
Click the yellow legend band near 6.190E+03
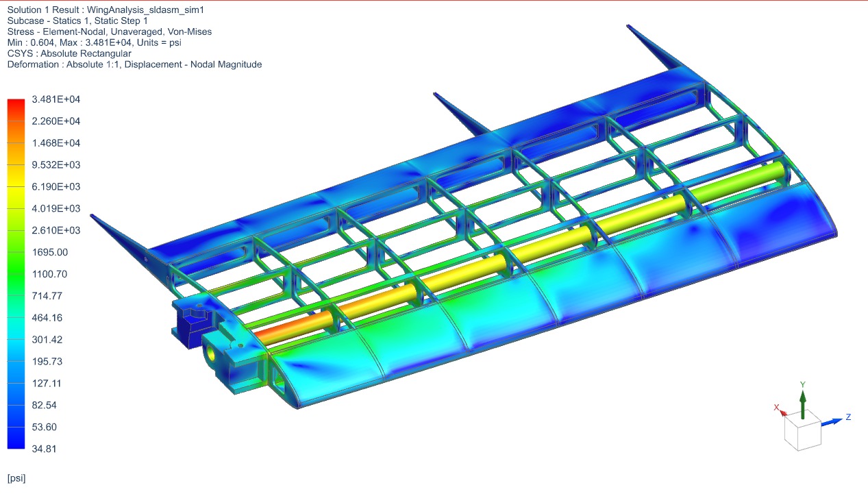tap(16, 187)
